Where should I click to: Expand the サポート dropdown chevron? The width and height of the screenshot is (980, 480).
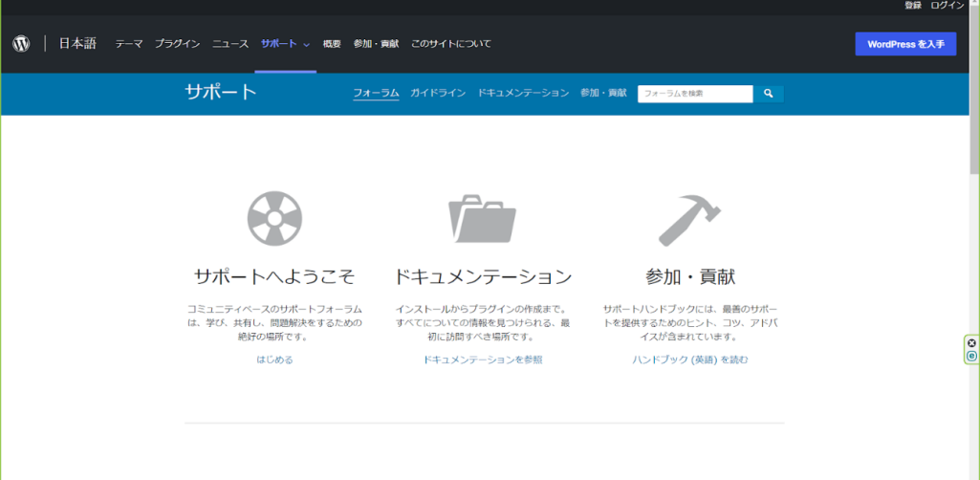point(306,44)
